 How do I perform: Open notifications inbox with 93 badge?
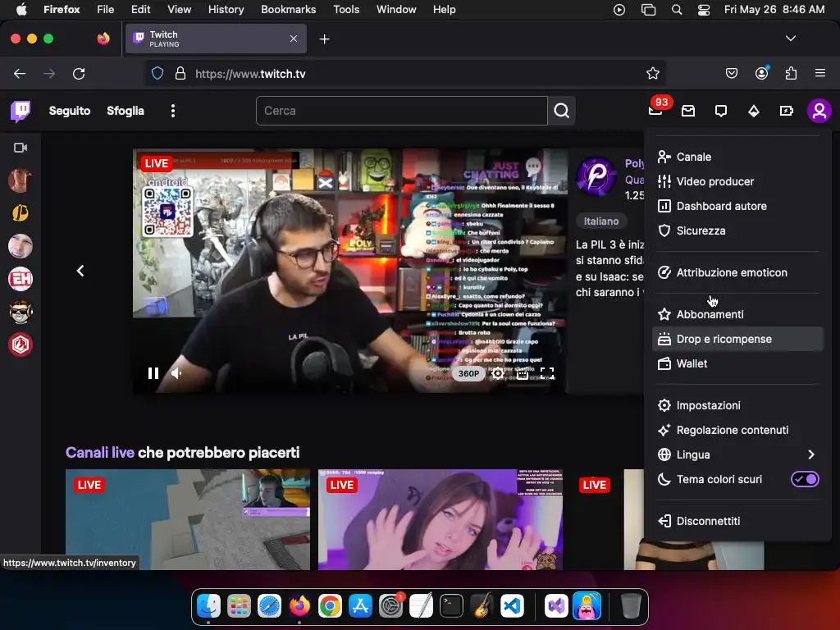coord(655,110)
